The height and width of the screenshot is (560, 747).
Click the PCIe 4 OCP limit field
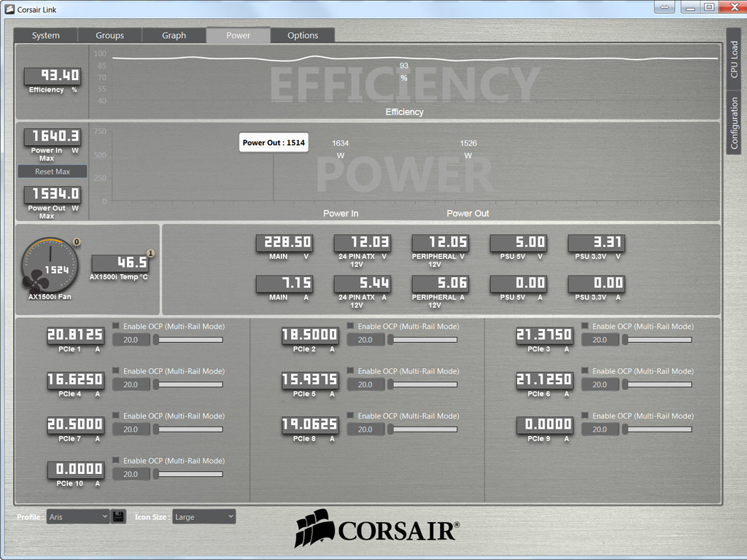[131, 385]
